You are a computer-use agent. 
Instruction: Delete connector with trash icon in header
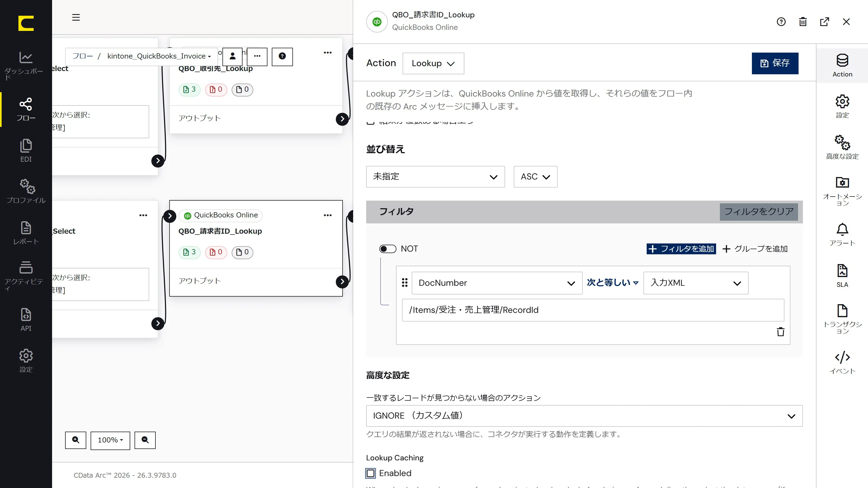(803, 22)
